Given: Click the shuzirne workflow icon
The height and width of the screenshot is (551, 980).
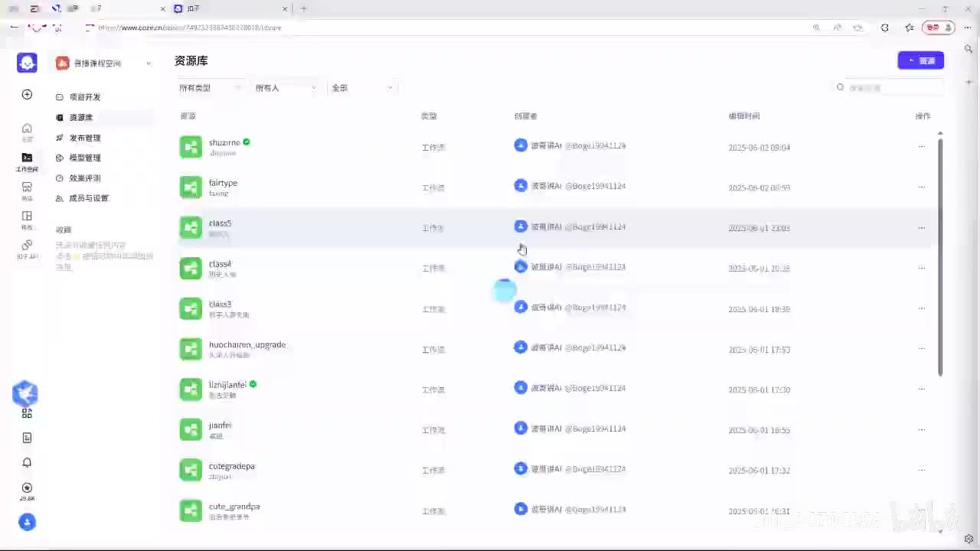Looking at the screenshot, I should [x=191, y=147].
